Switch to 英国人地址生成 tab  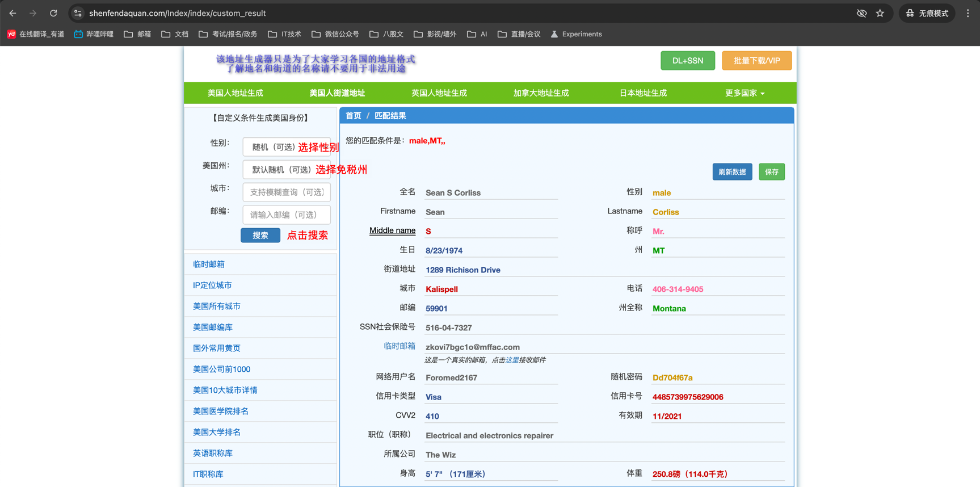click(439, 93)
